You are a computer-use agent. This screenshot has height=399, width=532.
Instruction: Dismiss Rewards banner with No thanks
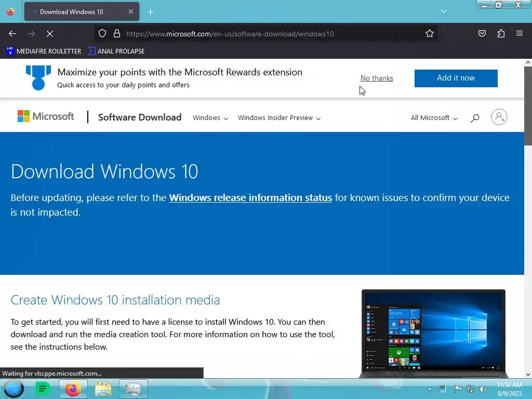(x=377, y=78)
